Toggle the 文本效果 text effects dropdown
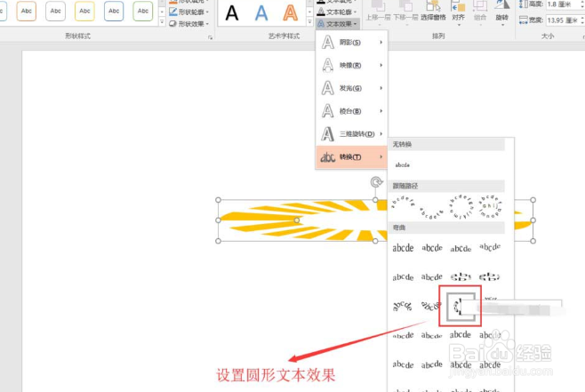This screenshot has height=392, width=585. tap(337, 24)
